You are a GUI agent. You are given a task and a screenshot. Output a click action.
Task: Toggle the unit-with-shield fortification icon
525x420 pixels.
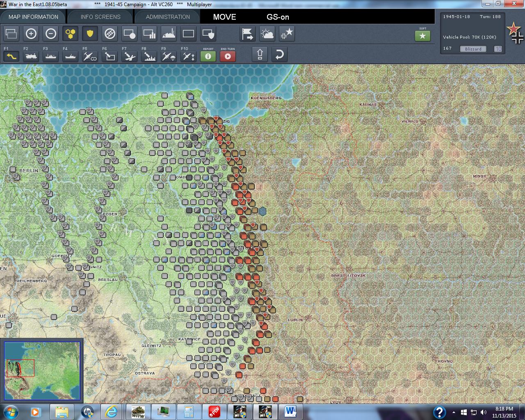208,34
